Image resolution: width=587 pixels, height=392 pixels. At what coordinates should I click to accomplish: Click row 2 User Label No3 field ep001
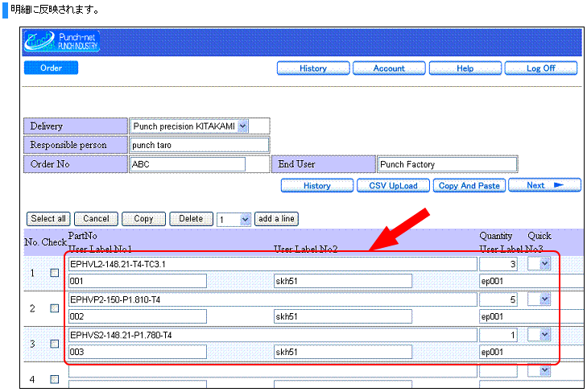tap(531, 316)
